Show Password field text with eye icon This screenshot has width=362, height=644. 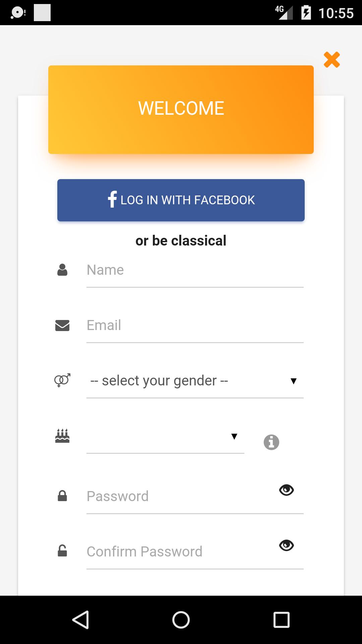(286, 490)
